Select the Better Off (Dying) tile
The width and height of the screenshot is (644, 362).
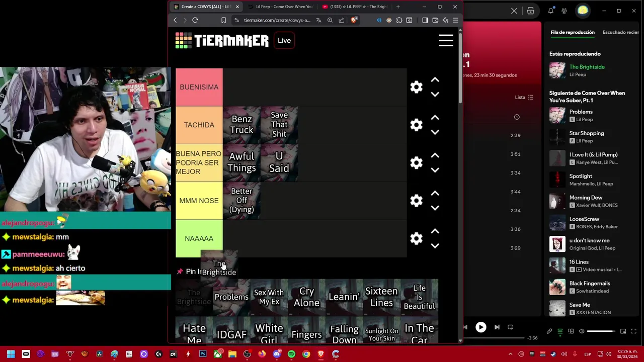(x=242, y=201)
